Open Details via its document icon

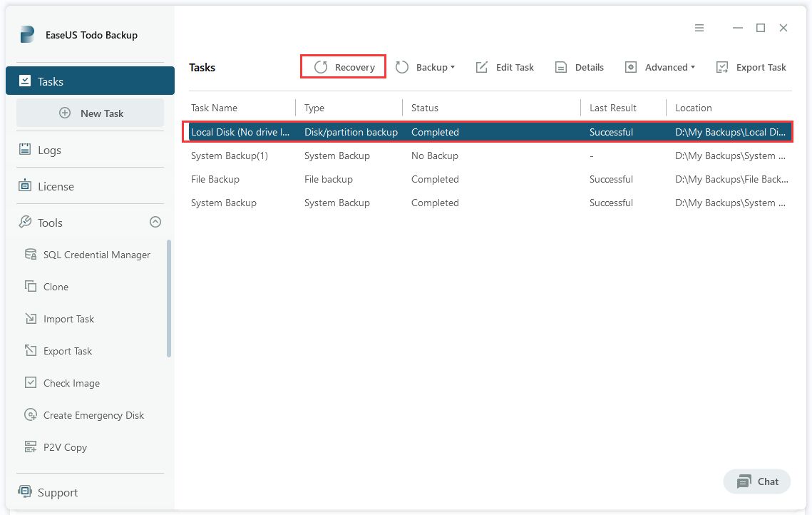[x=561, y=67]
